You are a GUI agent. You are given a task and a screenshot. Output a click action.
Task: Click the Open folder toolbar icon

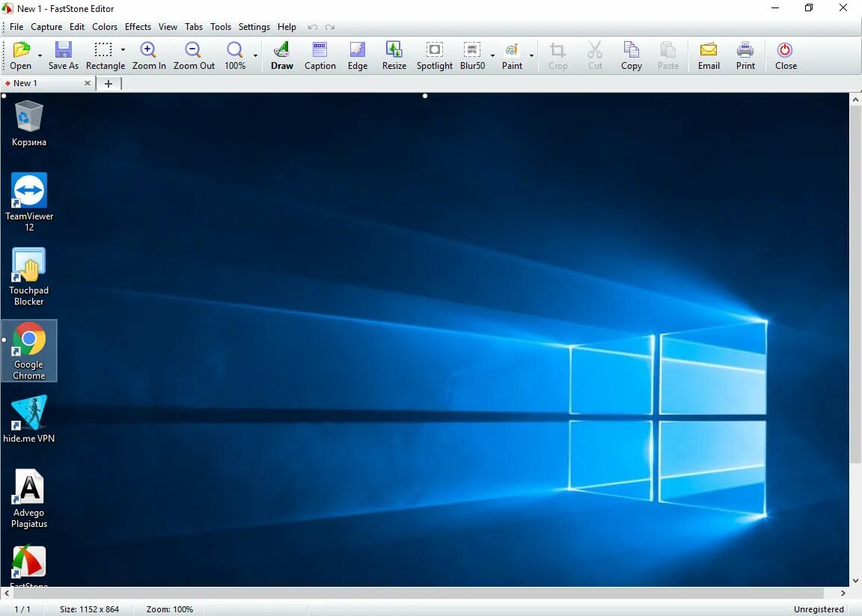point(21,55)
